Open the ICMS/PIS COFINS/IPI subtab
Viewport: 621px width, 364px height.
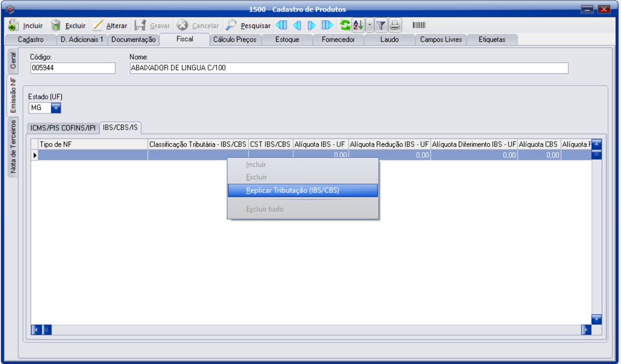click(63, 128)
